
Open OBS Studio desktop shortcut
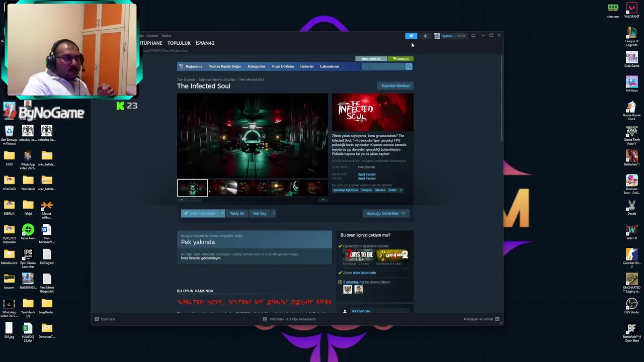coord(632,306)
